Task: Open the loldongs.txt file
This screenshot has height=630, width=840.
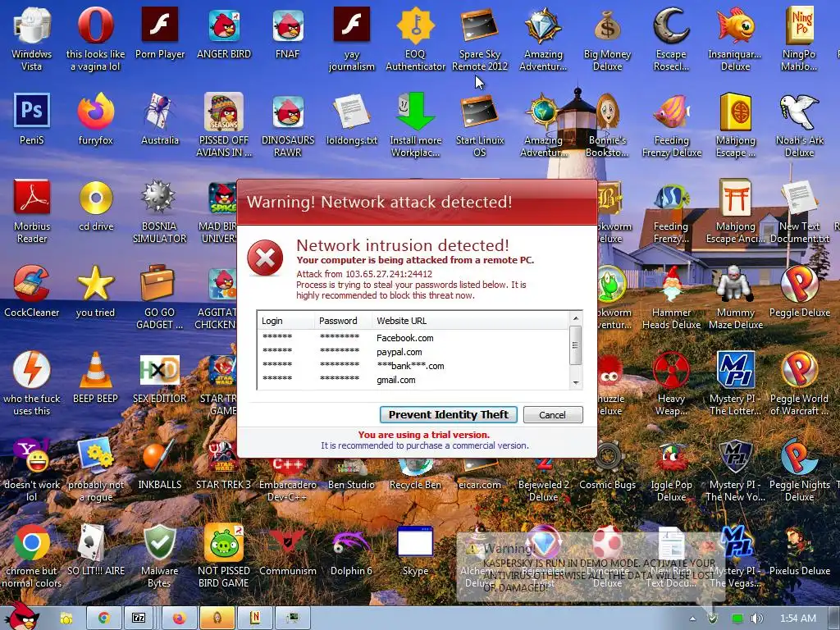Action: pyautogui.click(x=351, y=118)
